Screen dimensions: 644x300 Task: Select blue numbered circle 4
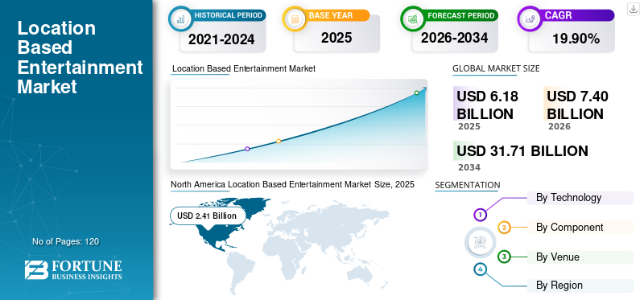tap(480, 269)
